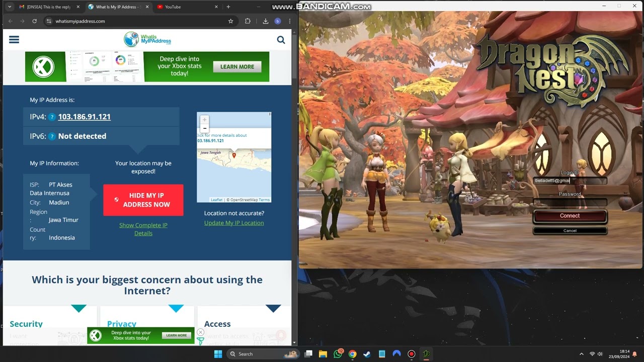This screenshot has width=644, height=362.
Task: Open the hamburger menu on WhatIsMyIPAddress
Action: [x=14, y=40]
